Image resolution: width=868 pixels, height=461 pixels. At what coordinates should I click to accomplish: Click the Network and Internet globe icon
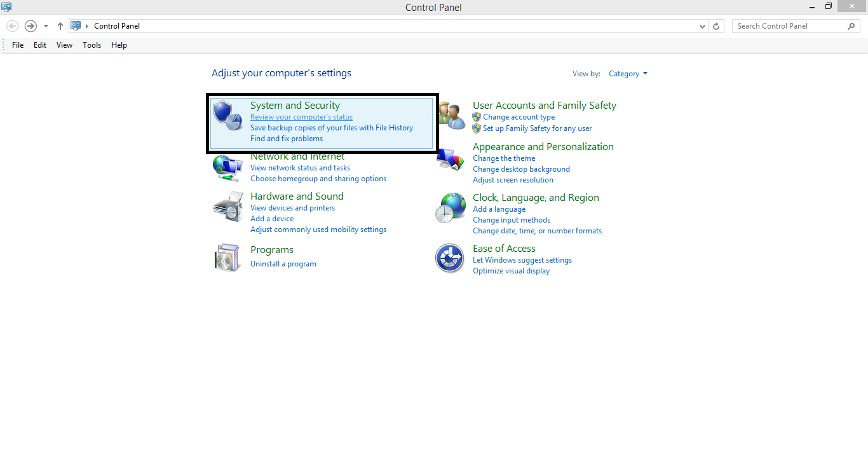(227, 168)
